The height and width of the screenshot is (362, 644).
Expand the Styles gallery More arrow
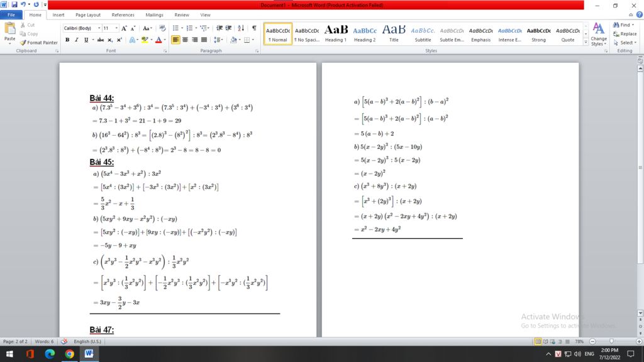pos(586,42)
